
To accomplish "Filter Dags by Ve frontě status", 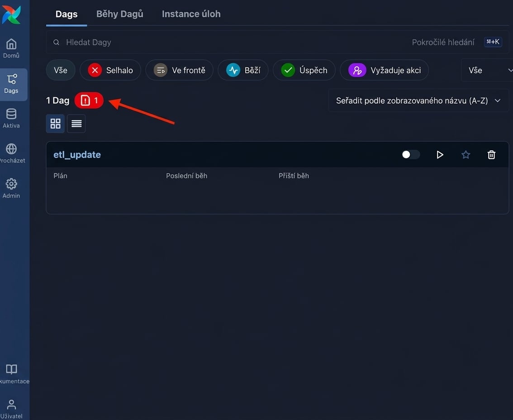I will click(179, 71).
